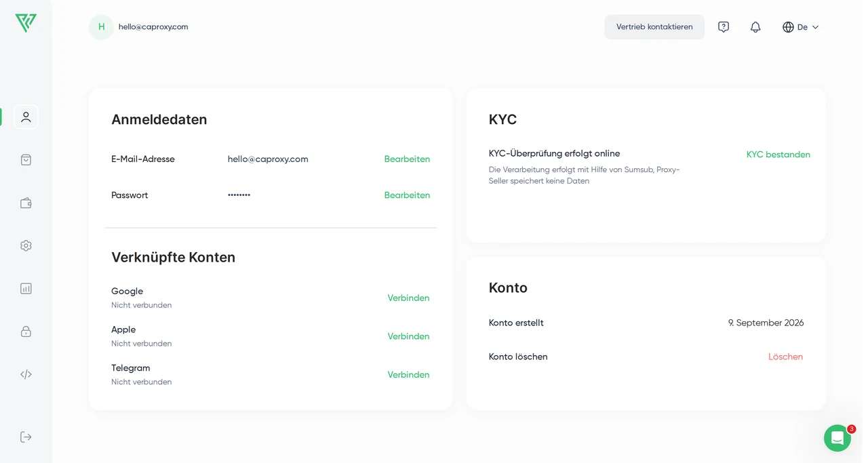Image resolution: width=868 pixels, height=463 pixels.
Task: Click the Vertrieb kontaktieren button
Action: click(x=654, y=27)
